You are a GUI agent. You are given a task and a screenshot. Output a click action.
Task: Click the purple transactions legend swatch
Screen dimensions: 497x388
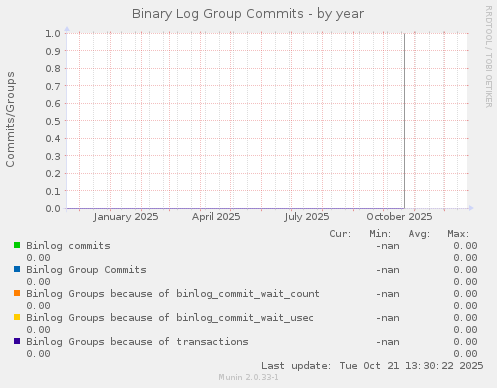17,341
